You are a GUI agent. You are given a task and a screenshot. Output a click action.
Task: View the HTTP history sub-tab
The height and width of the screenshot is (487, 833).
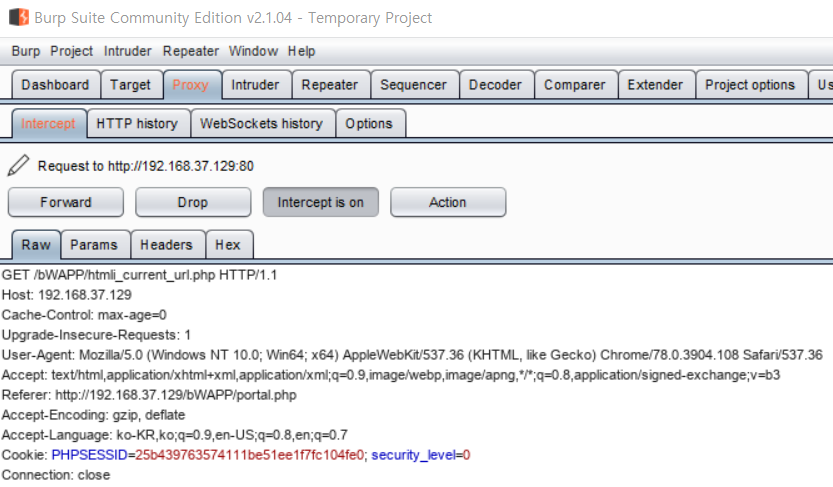pyautogui.click(x=137, y=124)
